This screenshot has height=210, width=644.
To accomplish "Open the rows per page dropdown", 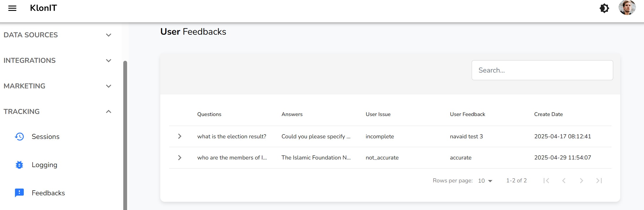I will click(x=485, y=181).
